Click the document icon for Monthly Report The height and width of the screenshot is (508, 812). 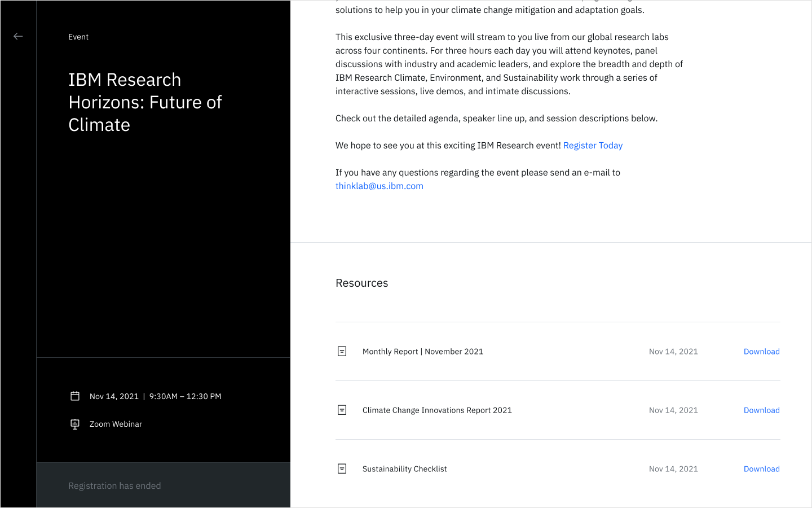342,351
